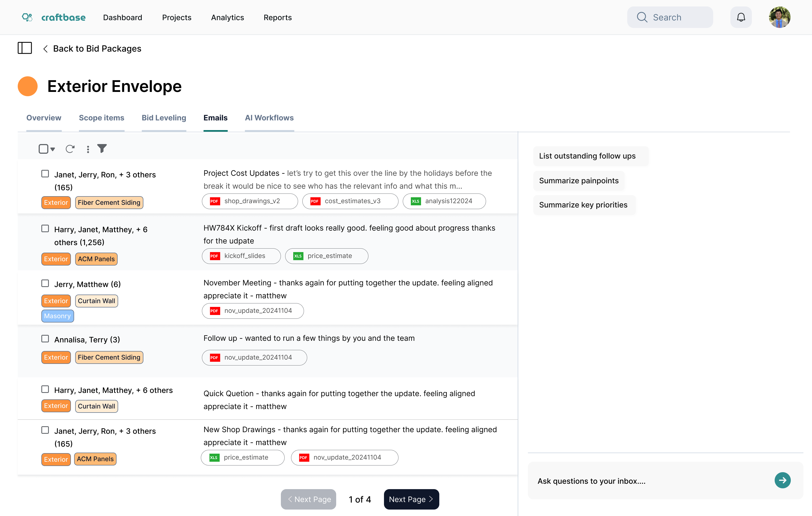The image size is (812, 516).
Task: Open the three-dot more options menu
Action: click(88, 149)
